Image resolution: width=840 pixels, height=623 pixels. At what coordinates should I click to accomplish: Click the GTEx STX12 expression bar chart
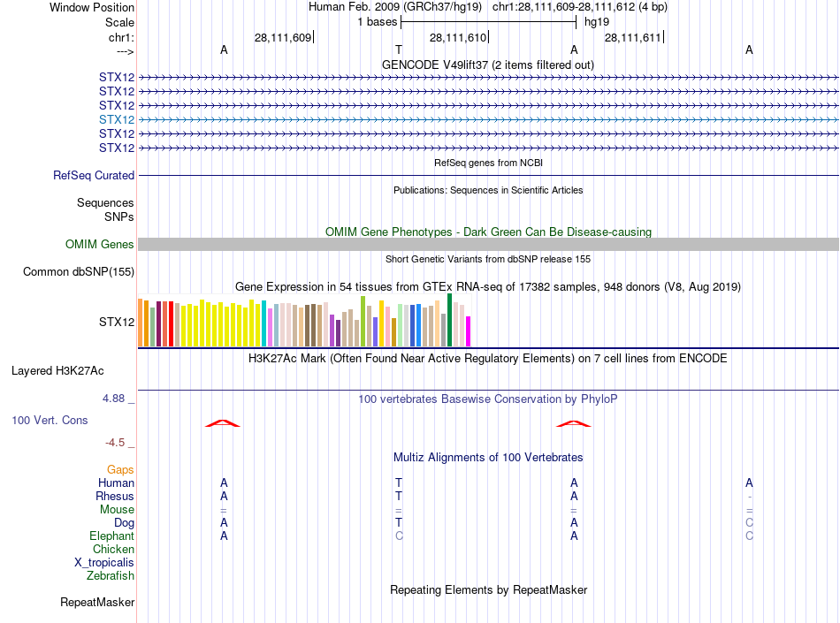(x=304, y=321)
